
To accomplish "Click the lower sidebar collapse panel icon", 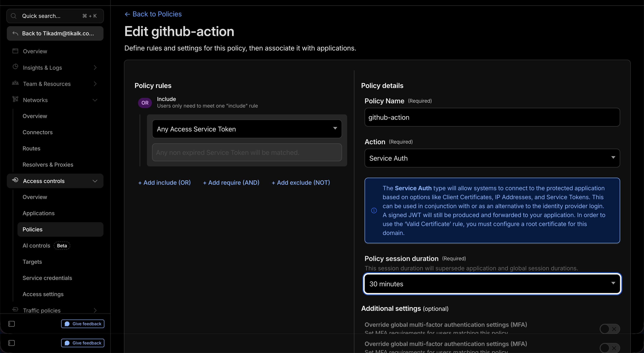I will (x=11, y=343).
